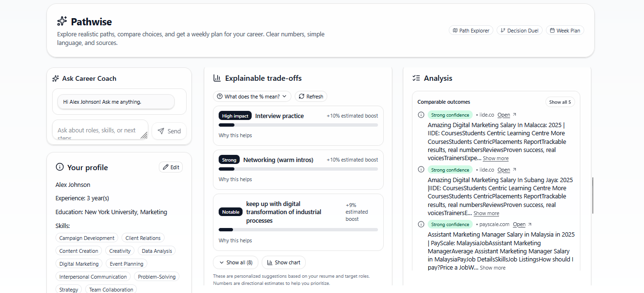Click the info icon beside Your profile
This screenshot has height=293, width=644.
click(x=60, y=167)
